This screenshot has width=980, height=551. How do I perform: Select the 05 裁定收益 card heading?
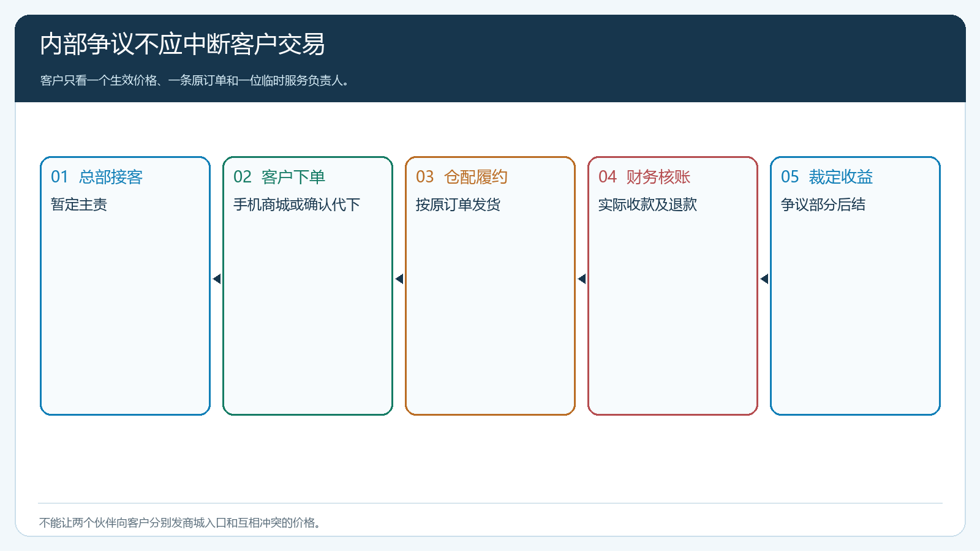click(827, 177)
